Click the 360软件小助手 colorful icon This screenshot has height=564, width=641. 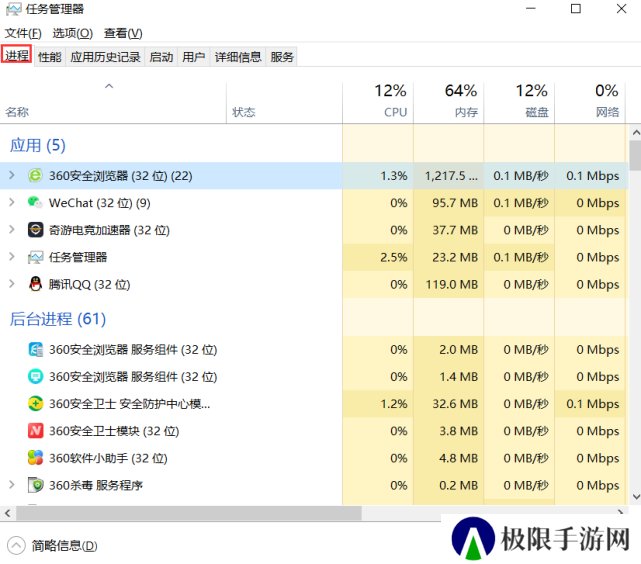click(35, 458)
